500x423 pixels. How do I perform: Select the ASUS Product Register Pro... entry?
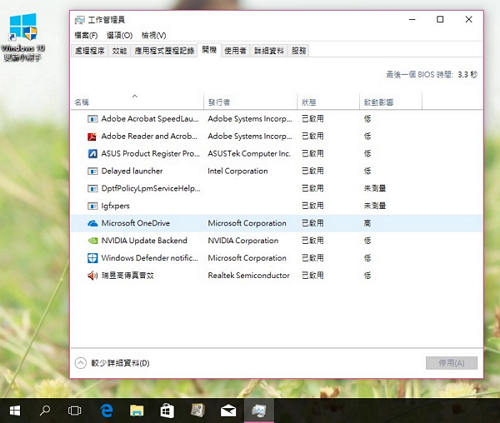(150, 154)
